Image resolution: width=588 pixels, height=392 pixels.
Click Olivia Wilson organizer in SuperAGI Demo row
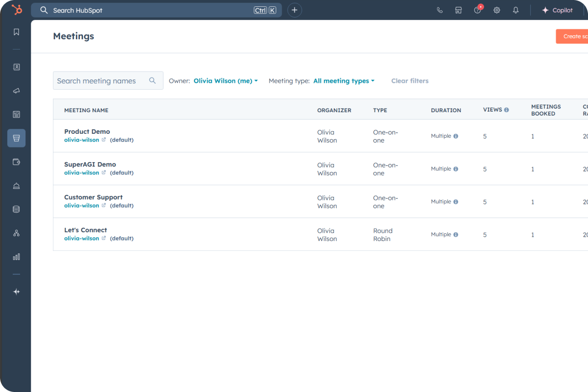pyautogui.click(x=327, y=169)
